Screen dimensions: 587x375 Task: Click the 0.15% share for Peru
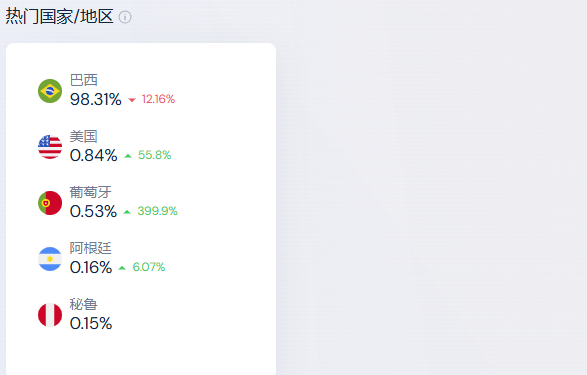[x=91, y=323]
